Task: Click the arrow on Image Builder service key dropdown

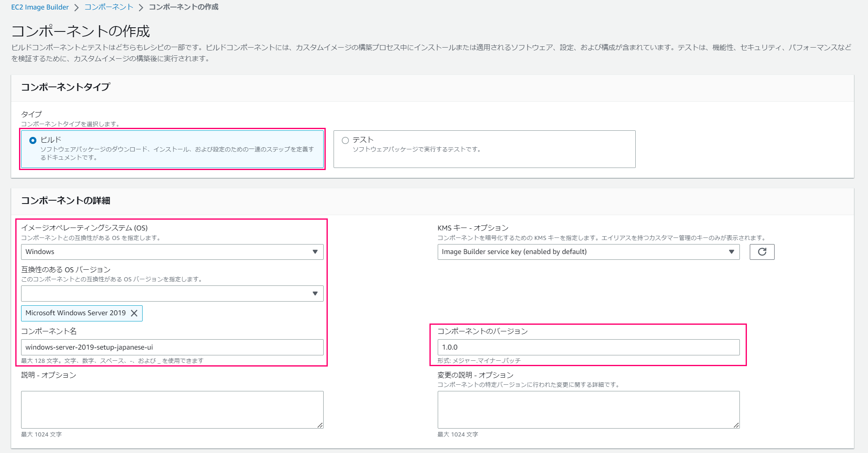Action: pyautogui.click(x=731, y=252)
